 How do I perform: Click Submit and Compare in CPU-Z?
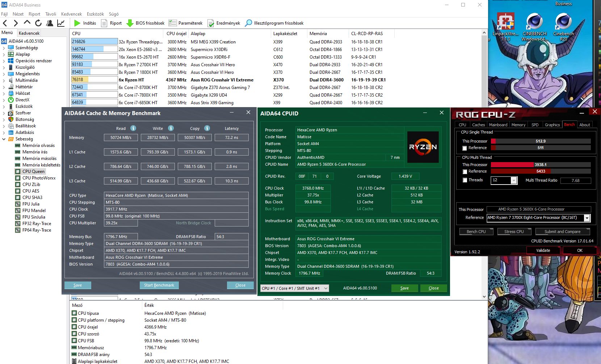point(562,232)
